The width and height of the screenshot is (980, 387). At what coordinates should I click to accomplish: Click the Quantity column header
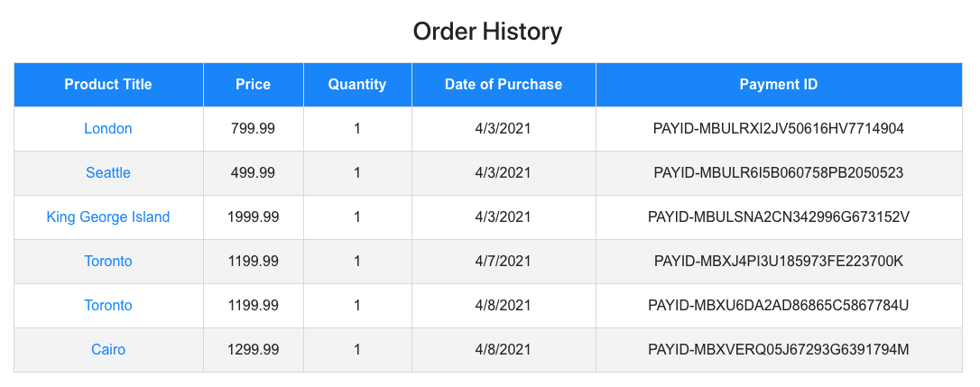coord(357,85)
